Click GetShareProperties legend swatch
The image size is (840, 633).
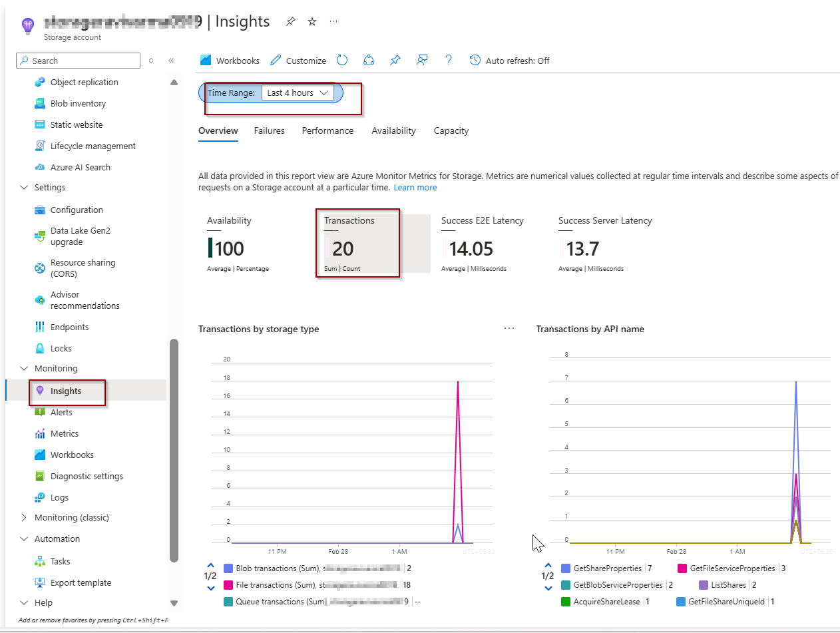click(566, 569)
